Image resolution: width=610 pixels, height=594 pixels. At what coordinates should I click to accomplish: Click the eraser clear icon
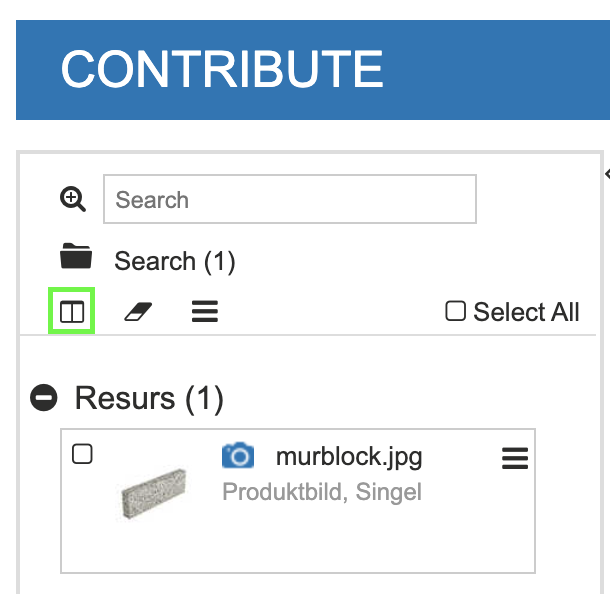pyautogui.click(x=137, y=313)
